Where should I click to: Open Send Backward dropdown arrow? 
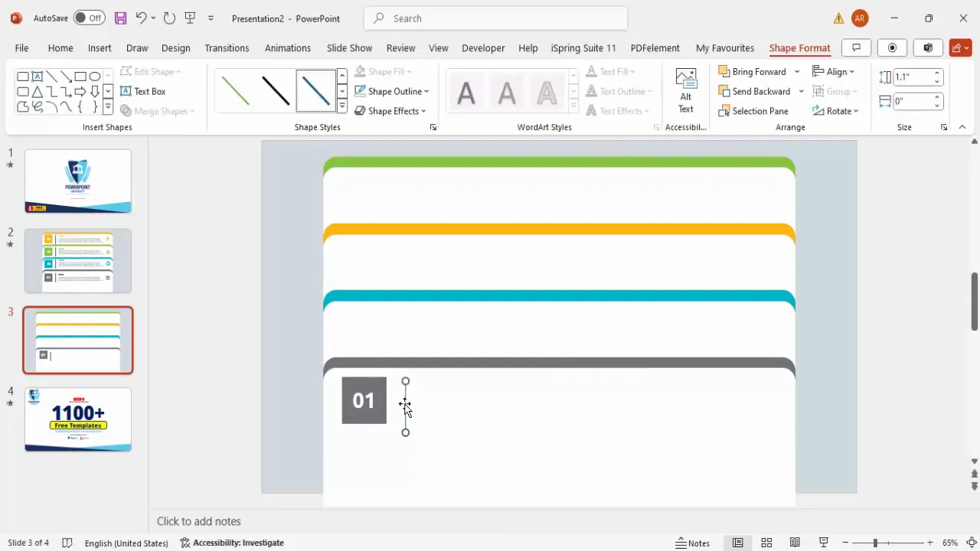[x=801, y=91]
